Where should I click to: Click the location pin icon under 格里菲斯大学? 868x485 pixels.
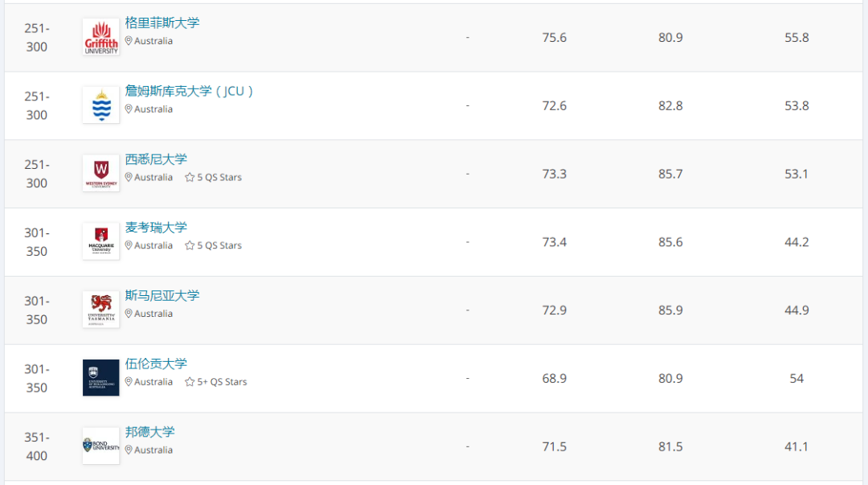(x=129, y=41)
